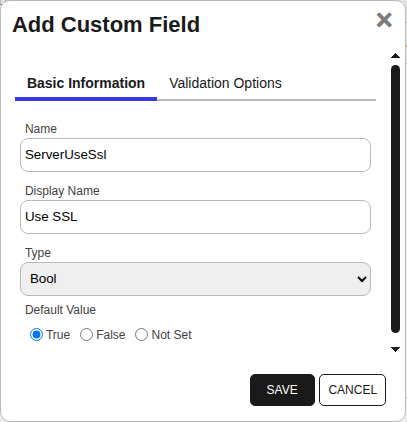Switch to the Validation Options tab

coord(225,83)
